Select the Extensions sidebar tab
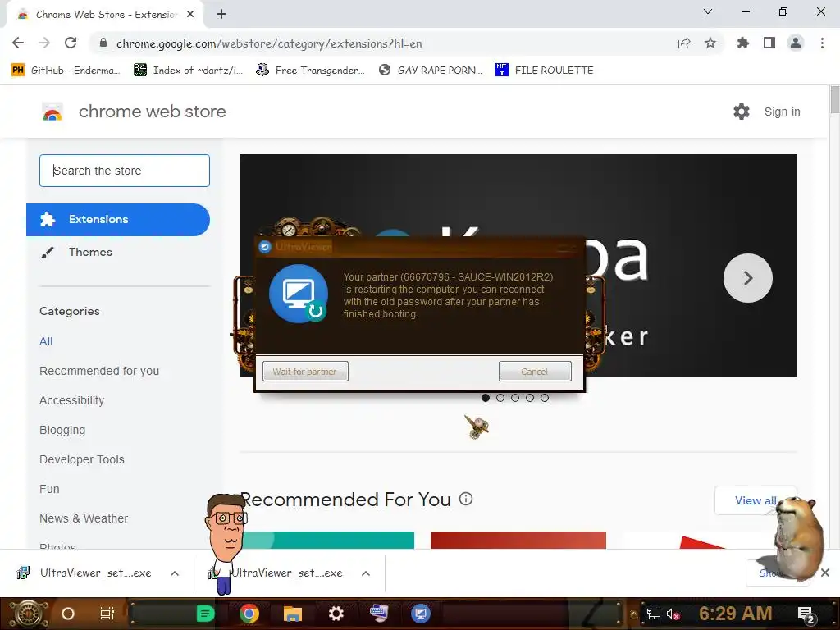Viewport: 840px width, 630px height. (x=118, y=220)
